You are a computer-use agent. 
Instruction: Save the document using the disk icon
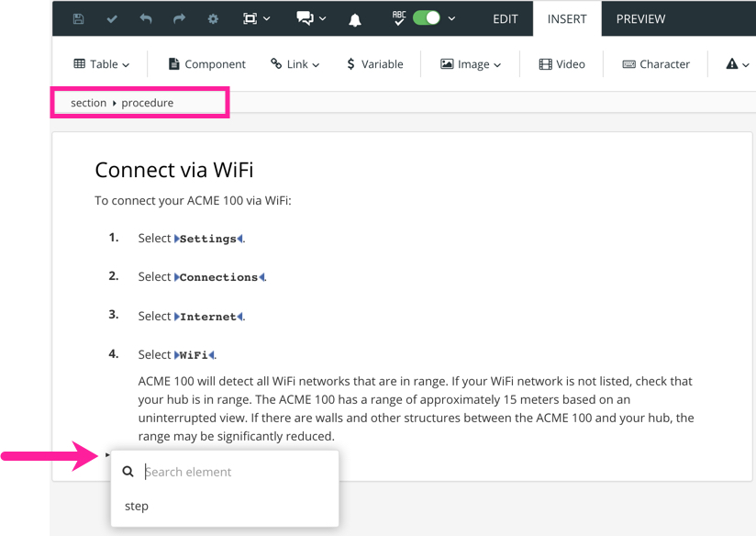[x=78, y=18]
